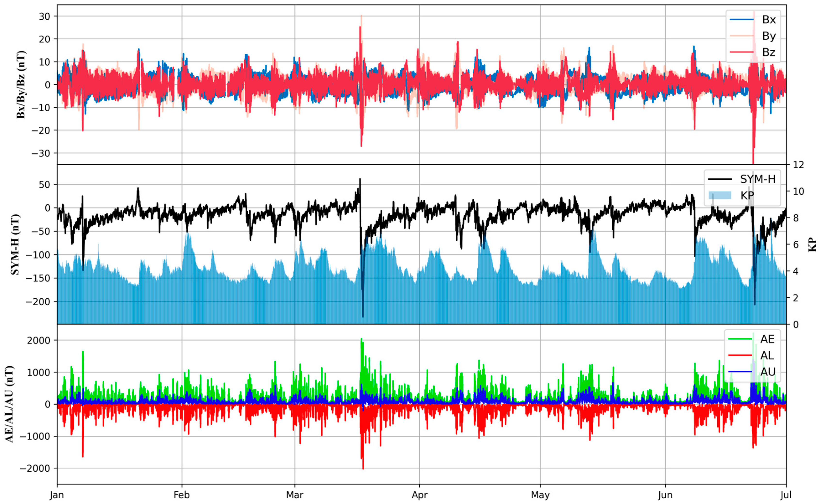Click the AE peak above 2000 in March

361,339
